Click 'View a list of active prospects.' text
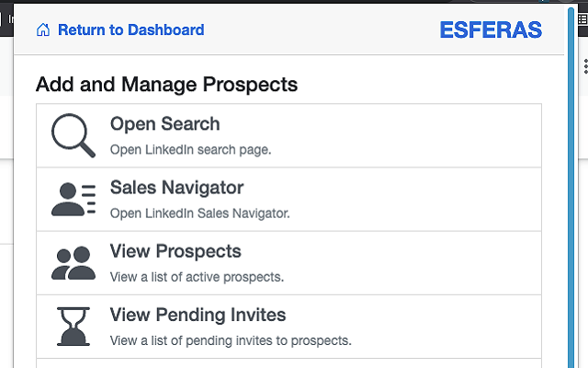The width and height of the screenshot is (588, 368). [x=197, y=277]
